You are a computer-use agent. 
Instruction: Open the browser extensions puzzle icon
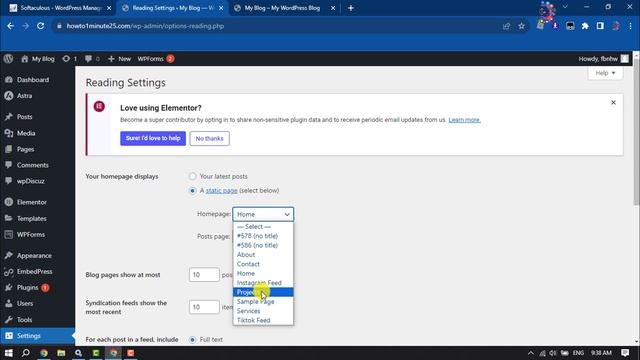[x=585, y=26]
